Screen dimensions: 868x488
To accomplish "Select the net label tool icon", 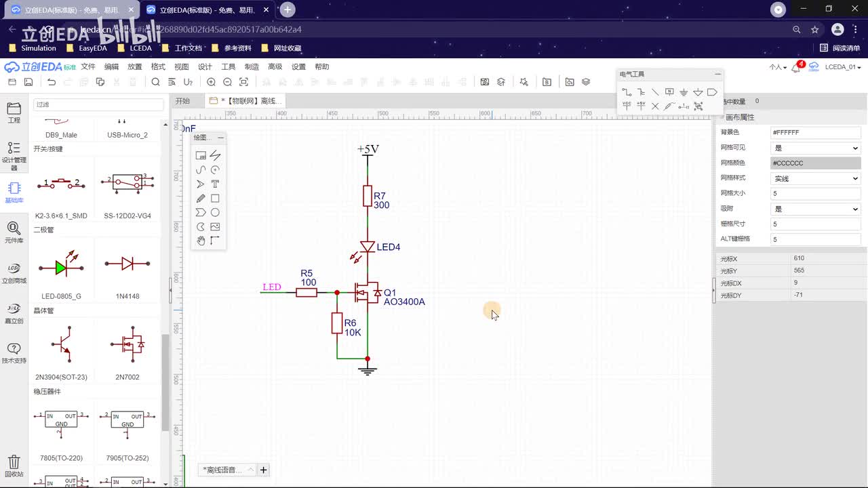I will tap(669, 92).
